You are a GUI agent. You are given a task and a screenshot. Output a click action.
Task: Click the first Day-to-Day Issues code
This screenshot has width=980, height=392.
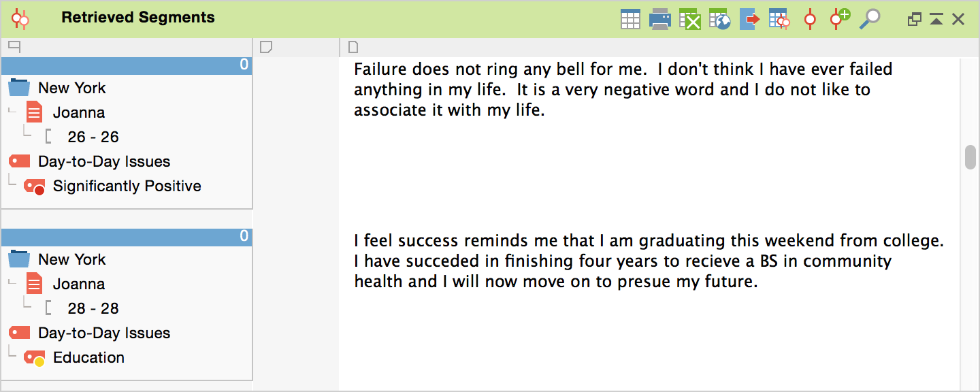click(x=103, y=162)
